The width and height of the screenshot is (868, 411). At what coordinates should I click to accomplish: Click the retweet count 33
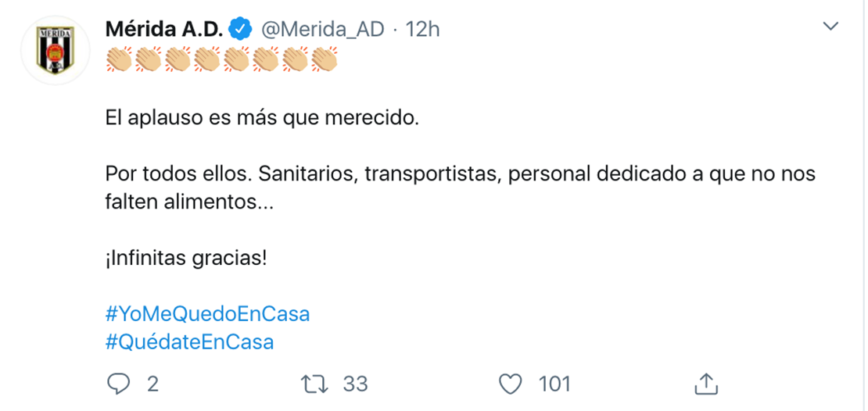(355, 384)
